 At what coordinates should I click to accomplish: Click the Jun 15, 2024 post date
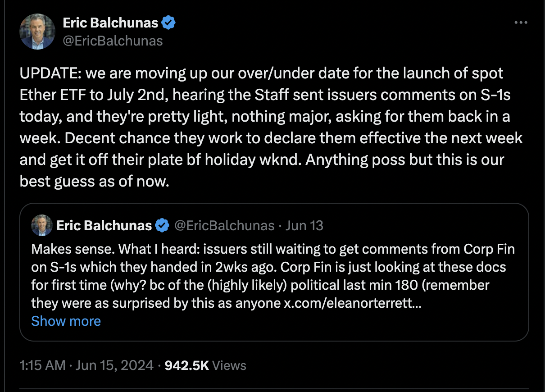coord(114,365)
